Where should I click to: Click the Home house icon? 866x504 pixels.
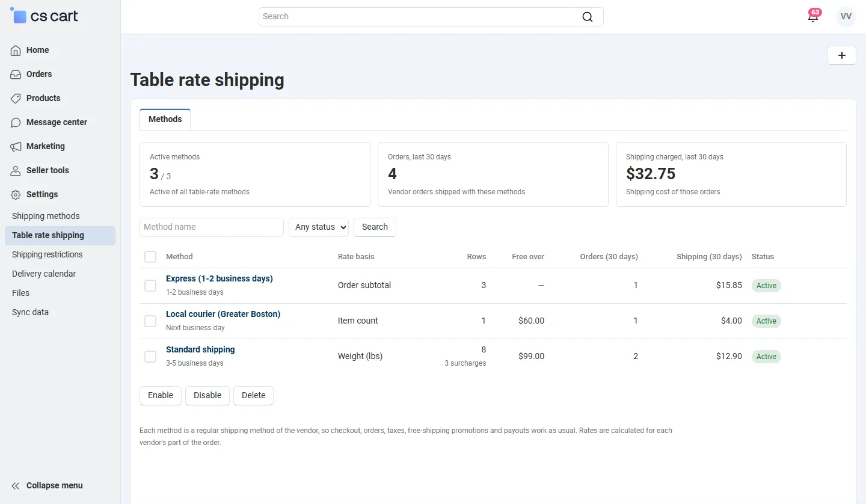tap(16, 51)
